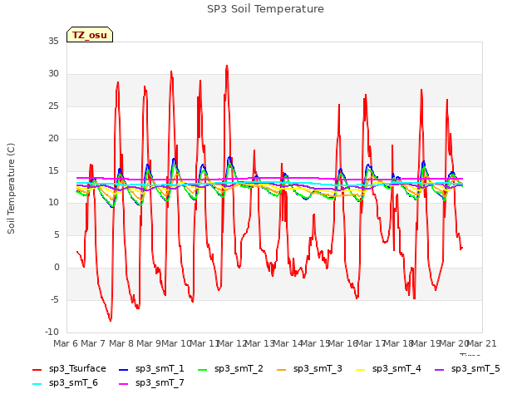This screenshot has width=532, height=399.
Task: Click the Mar 9 x-axis tick label
Action: [149, 343]
